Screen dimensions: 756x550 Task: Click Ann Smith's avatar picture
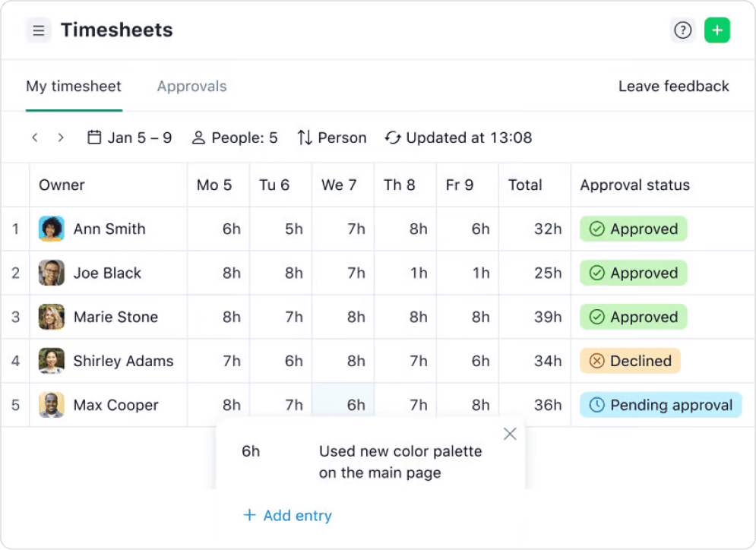tap(50, 229)
